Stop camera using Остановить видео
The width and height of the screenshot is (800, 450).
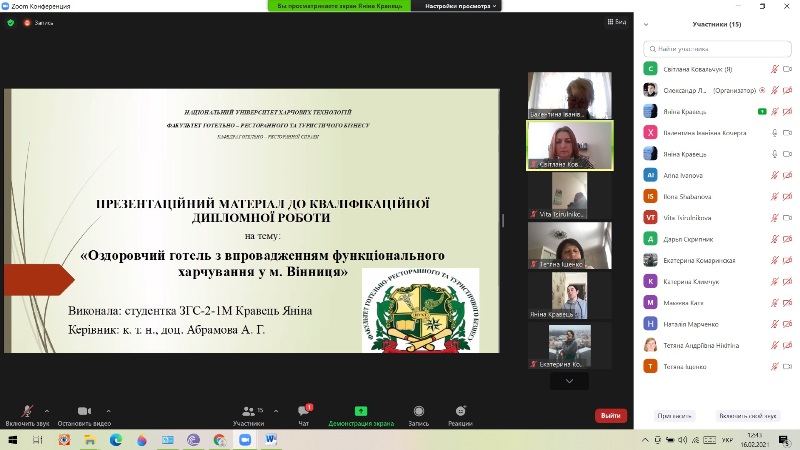[x=84, y=415]
